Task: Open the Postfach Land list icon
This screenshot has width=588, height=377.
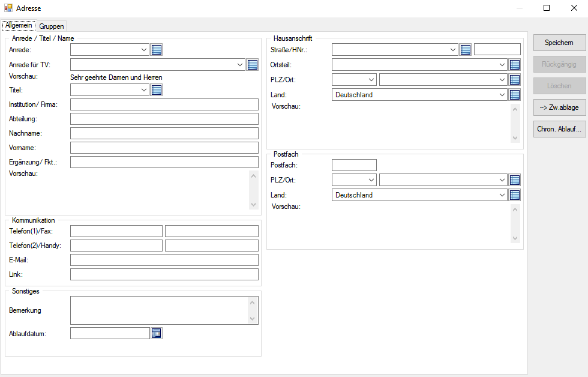Action: tap(514, 195)
